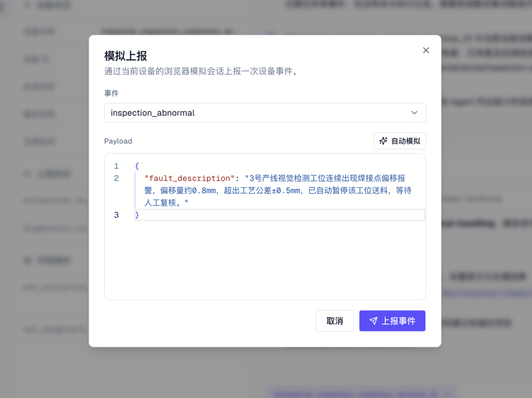Viewport: 532px width, 398px height.
Task: Submit with the 上报事件 button
Action: (x=392, y=321)
